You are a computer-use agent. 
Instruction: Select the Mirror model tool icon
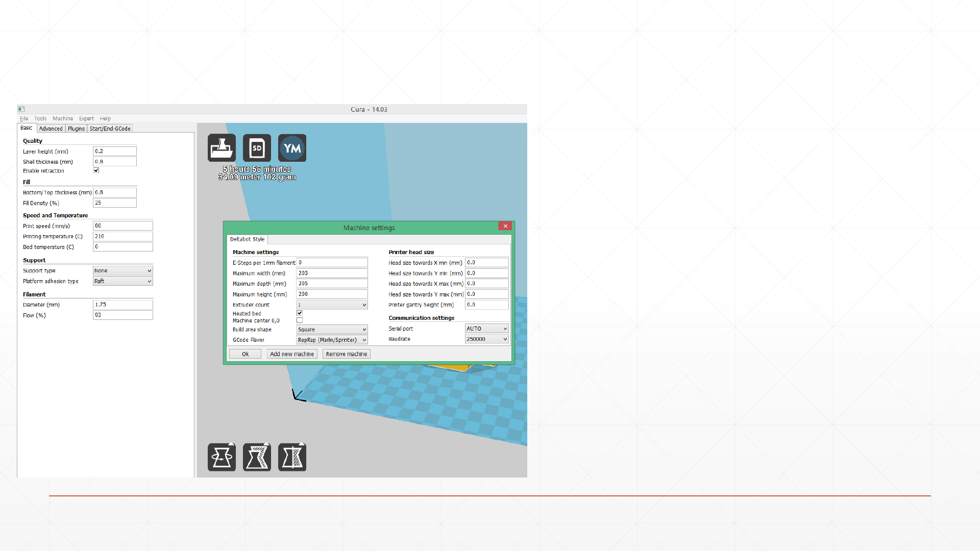click(x=292, y=457)
